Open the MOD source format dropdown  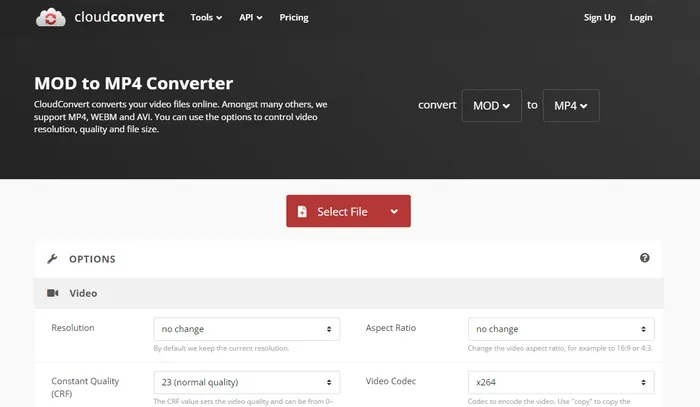tap(492, 106)
